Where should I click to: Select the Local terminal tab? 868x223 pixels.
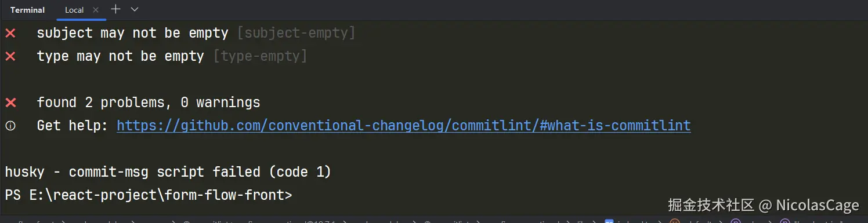coord(74,10)
